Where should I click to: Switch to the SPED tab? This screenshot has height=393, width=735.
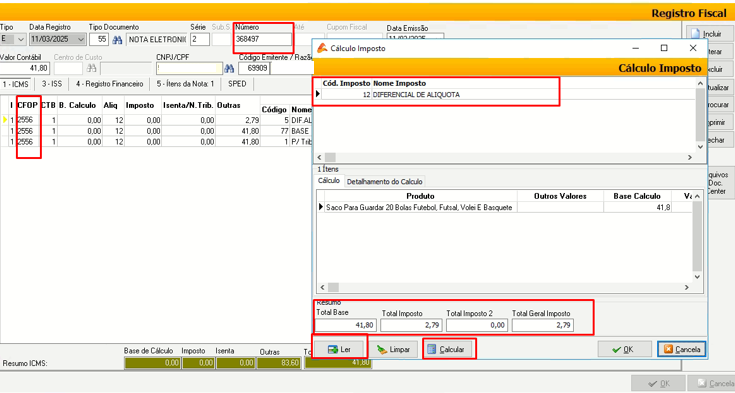click(x=237, y=84)
